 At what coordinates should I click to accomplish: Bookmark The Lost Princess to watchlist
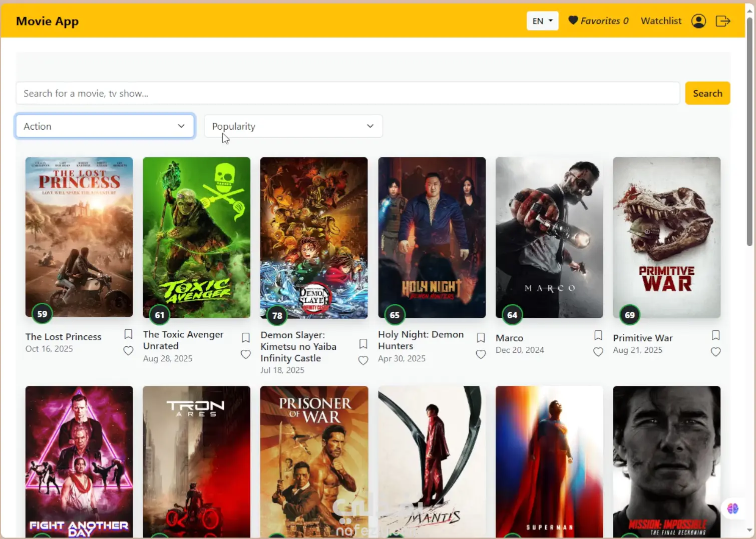point(128,334)
